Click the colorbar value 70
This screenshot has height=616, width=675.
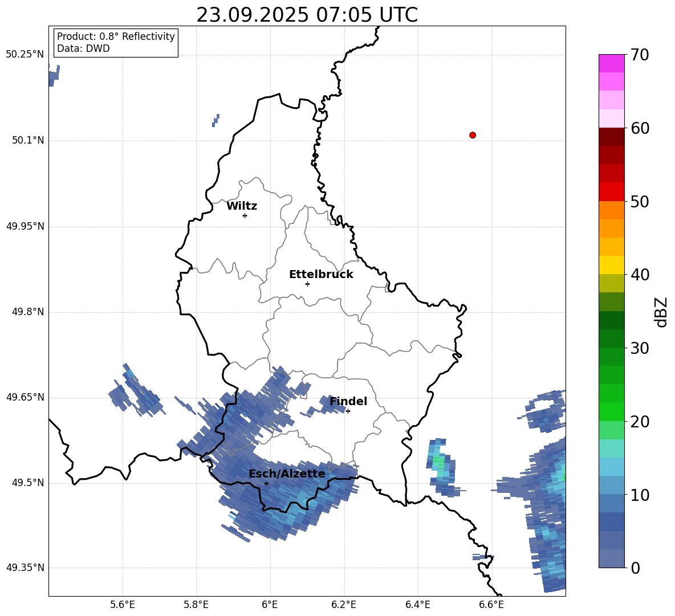point(640,55)
